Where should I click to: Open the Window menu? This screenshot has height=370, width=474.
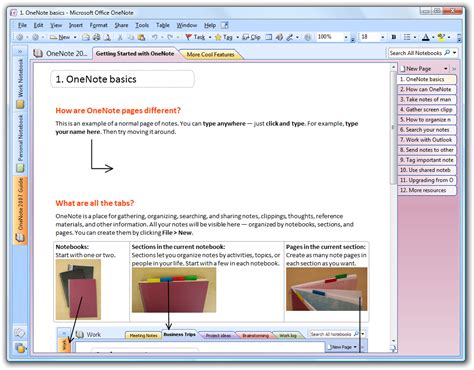pos(187,25)
